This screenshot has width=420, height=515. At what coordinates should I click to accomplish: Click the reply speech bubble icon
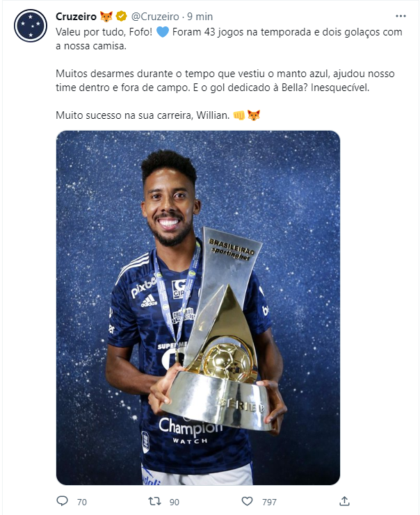pyautogui.click(x=62, y=501)
